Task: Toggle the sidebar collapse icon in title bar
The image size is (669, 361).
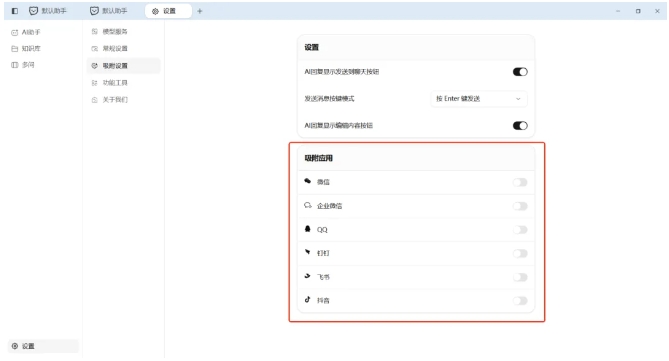Action: click(15, 11)
